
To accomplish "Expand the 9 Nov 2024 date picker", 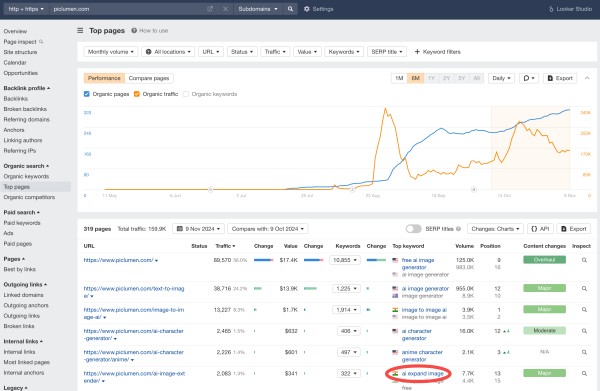I will (x=198, y=229).
